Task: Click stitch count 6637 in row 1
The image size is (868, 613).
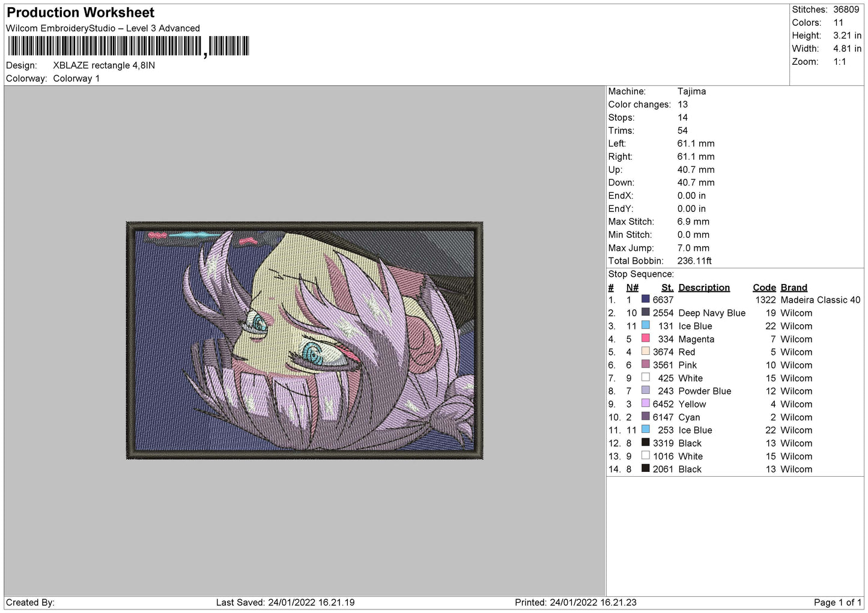Action: click(663, 300)
